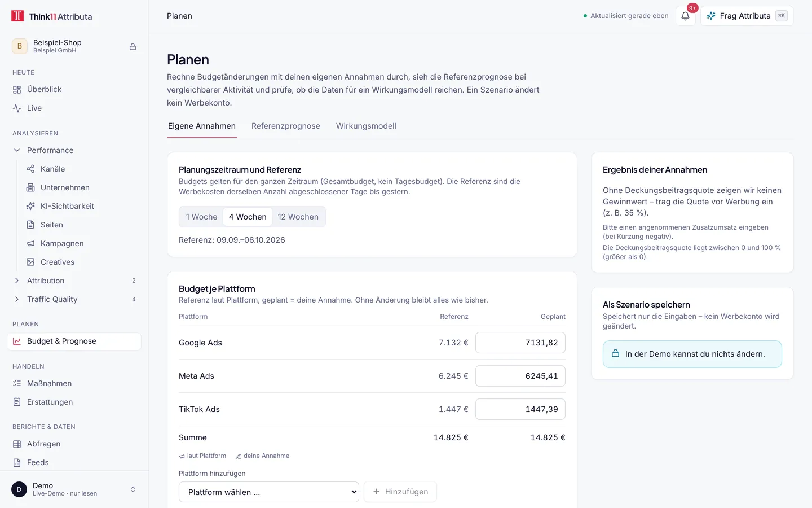Click the Kampagnen megaphone icon
Screen dimensions: 812x508
point(30,243)
